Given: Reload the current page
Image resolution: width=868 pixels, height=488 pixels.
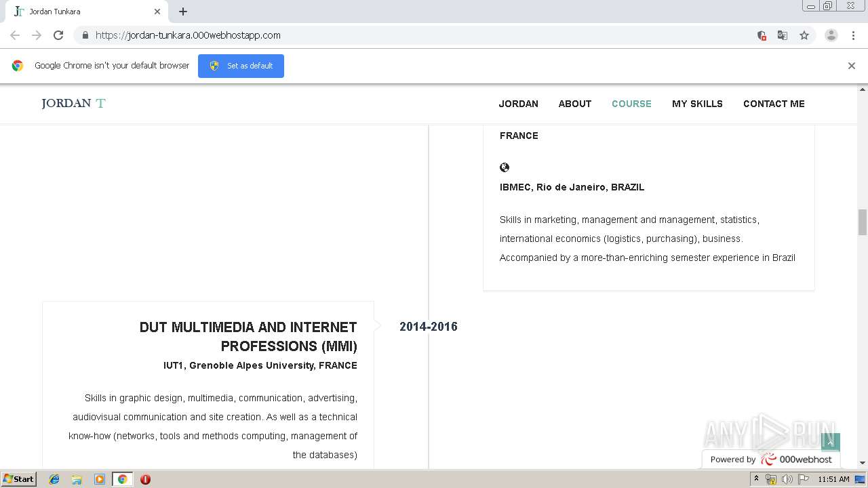Looking at the screenshot, I should (x=58, y=35).
